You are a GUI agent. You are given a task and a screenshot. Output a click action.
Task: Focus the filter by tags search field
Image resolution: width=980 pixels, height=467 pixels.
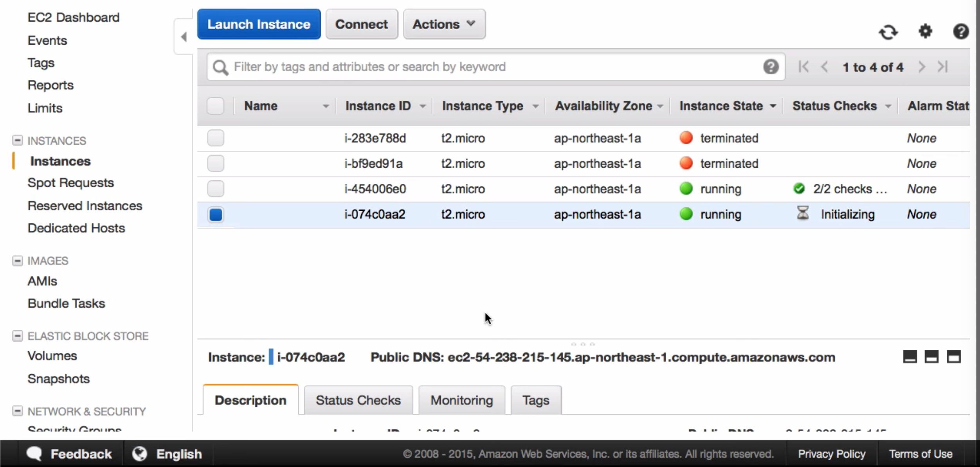(x=489, y=67)
